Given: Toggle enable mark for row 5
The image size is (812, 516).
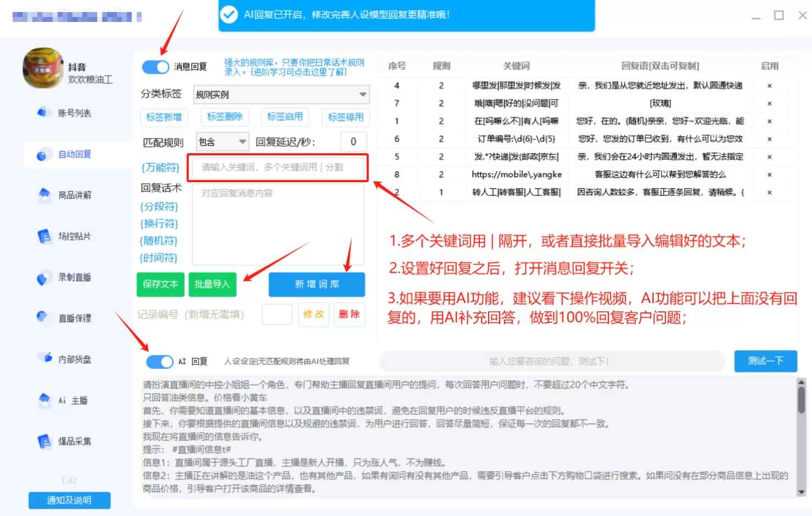Looking at the screenshot, I should tap(769, 157).
